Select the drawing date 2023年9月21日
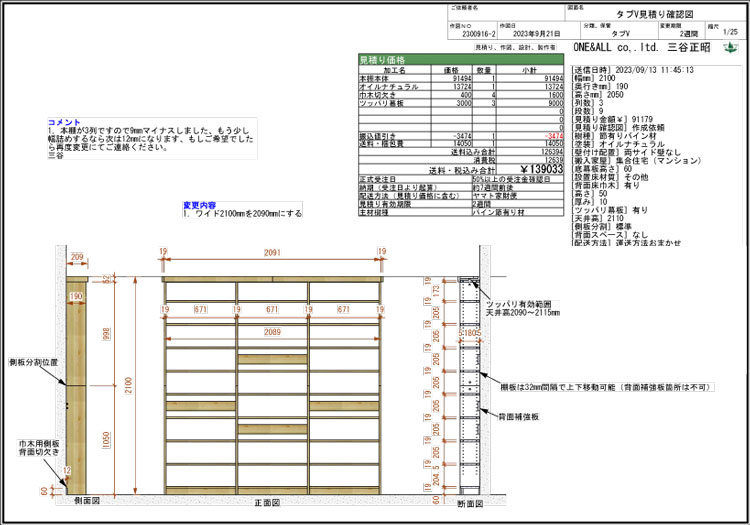The width and height of the screenshot is (750, 525). (x=536, y=34)
